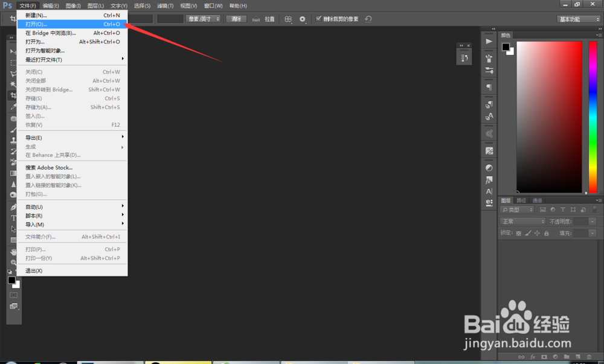
Task: Open the Paragraph Styles panel icon
Action: tap(489, 104)
